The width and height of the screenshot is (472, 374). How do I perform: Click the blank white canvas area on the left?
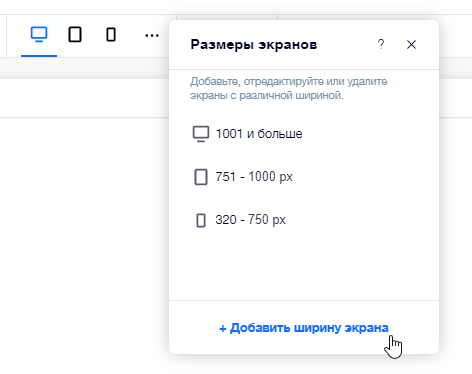pyautogui.click(x=83, y=243)
